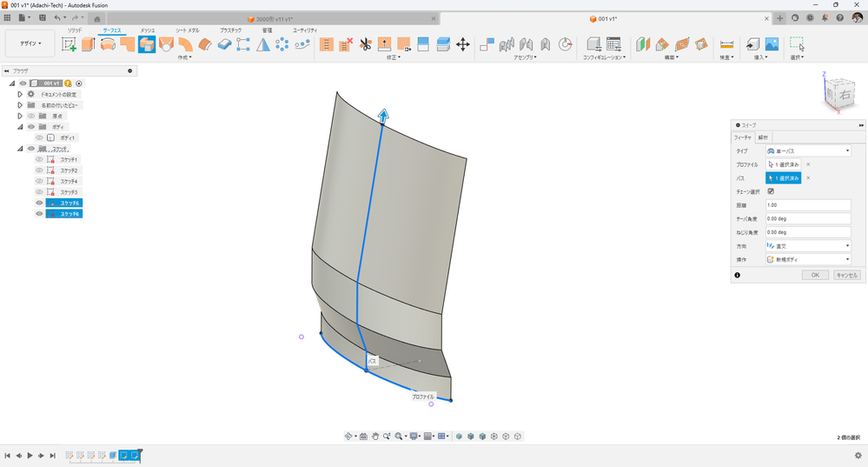
Task: Expand the Named Views node
Action: (x=20, y=105)
